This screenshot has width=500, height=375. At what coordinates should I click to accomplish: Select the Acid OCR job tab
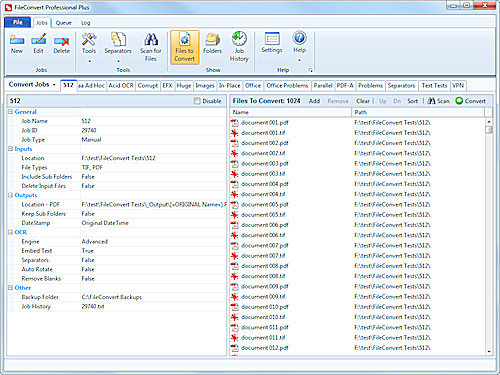pyautogui.click(x=121, y=86)
